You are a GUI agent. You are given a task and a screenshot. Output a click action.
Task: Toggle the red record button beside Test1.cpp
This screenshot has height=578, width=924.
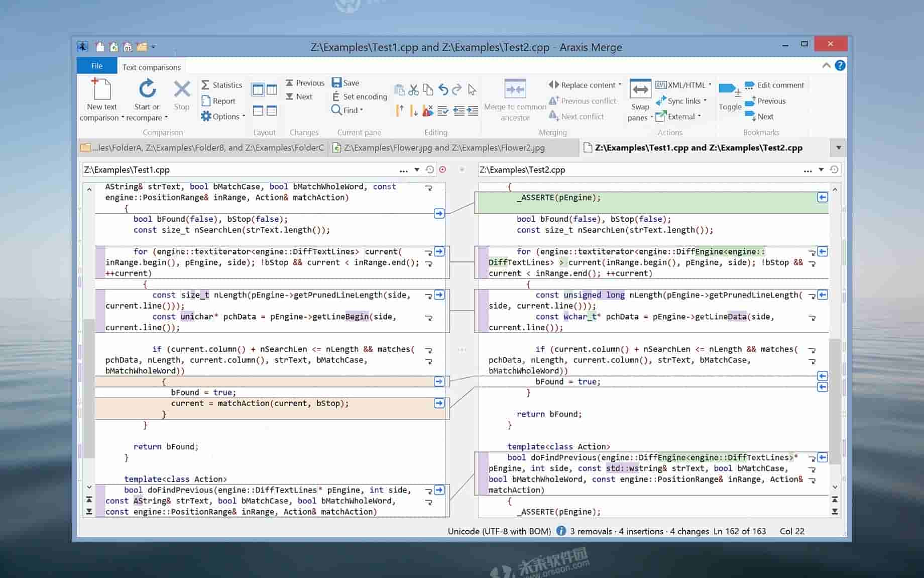[x=442, y=170]
